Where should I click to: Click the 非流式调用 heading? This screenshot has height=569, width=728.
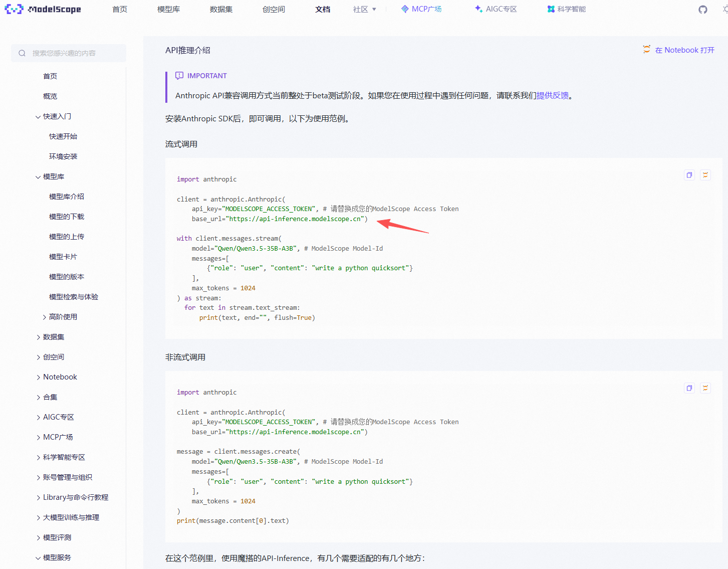[185, 357]
